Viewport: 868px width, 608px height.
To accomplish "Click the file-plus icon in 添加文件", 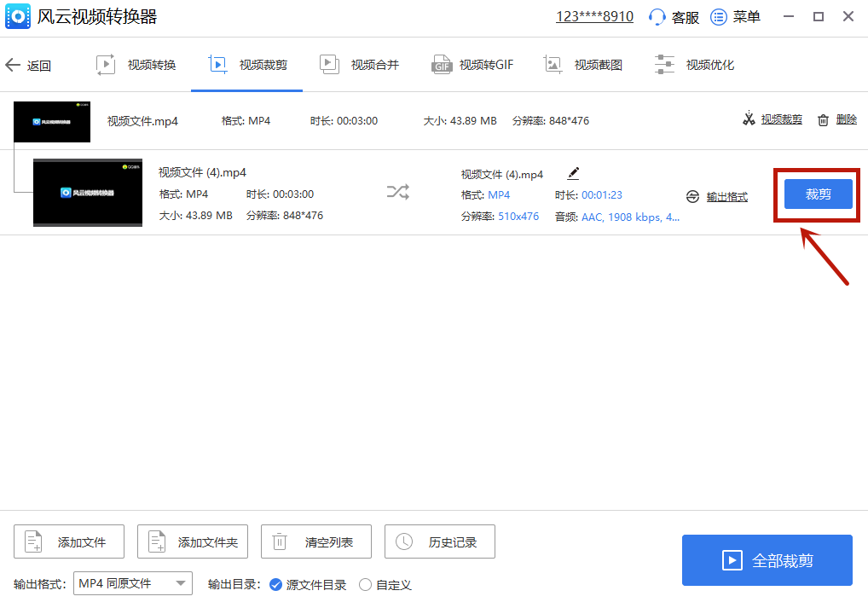I will click(34, 541).
